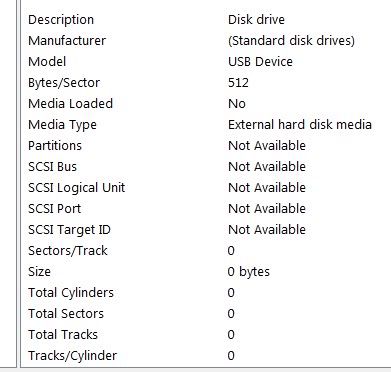This screenshot has width=391, height=372.
Task: Select the SCSI Port property
Action: (x=54, y=209)
